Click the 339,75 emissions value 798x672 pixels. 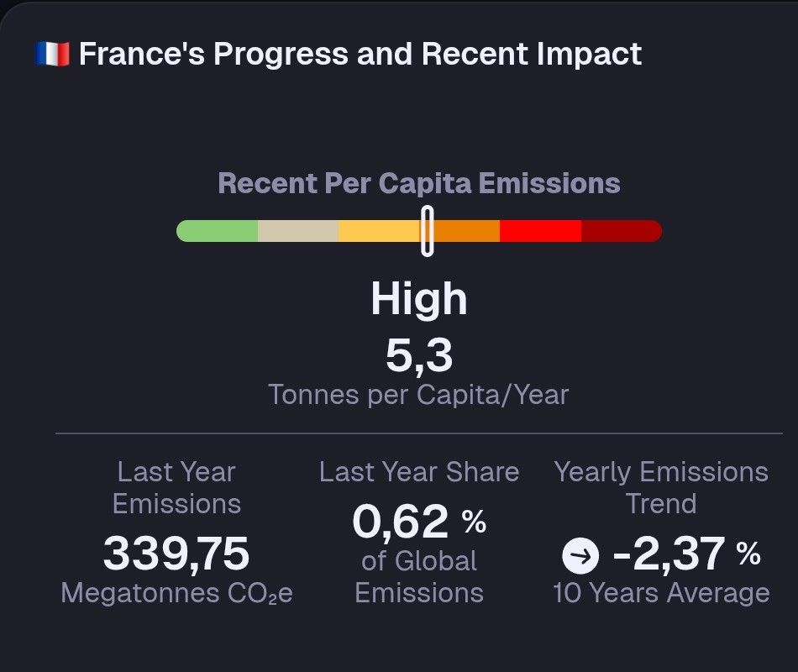point(176,554)
